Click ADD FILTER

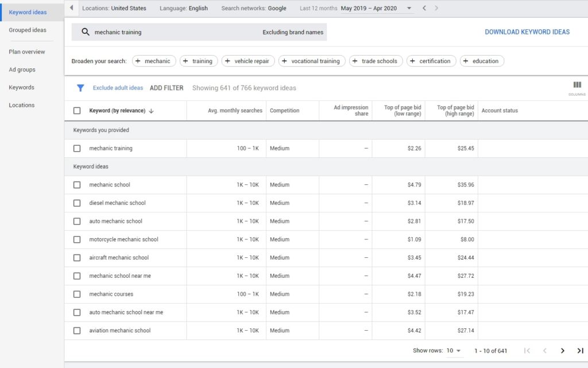(168, 88)
